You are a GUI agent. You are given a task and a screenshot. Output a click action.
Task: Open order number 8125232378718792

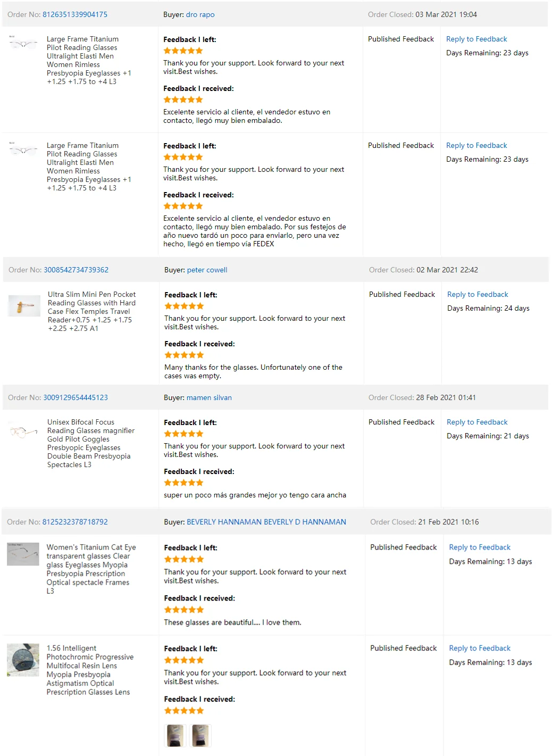(75, 522)
